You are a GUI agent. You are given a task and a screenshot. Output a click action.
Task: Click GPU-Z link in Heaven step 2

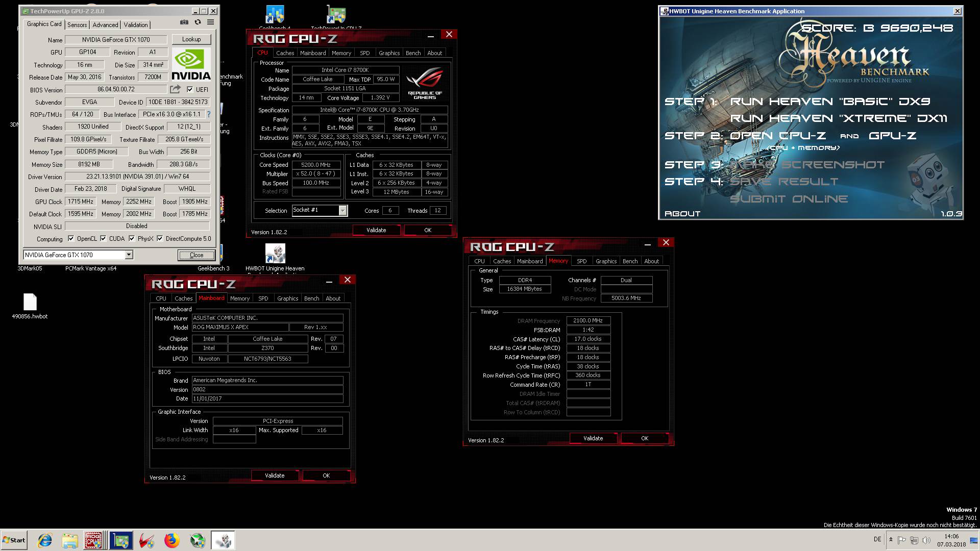pyautogui.click(x=892, y=136)
